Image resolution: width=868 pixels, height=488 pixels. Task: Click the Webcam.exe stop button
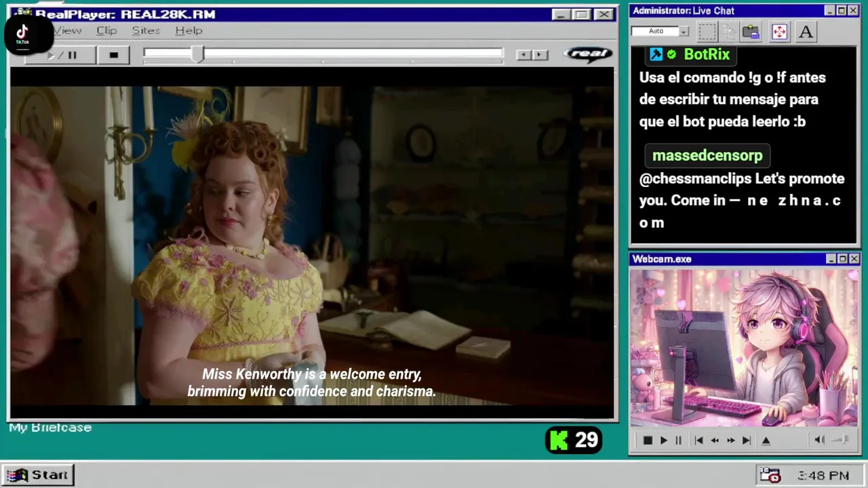(648, 441)
